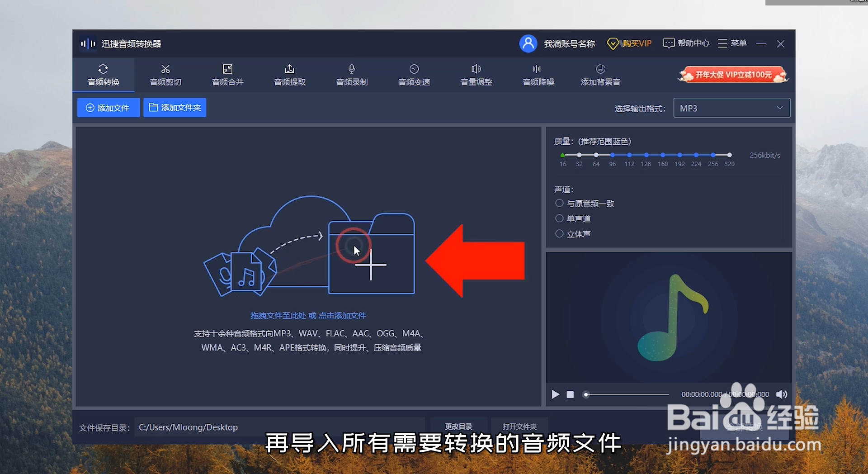Set quality slider to 160

click(x=663, y=155)
